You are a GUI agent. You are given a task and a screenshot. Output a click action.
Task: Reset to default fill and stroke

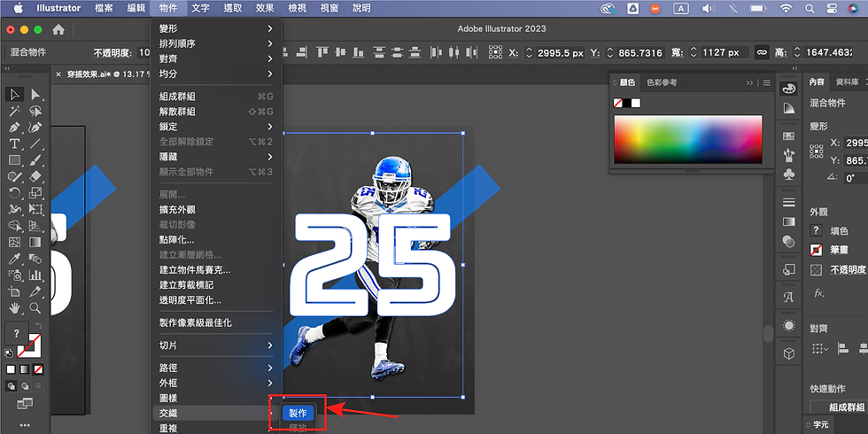coord(10,353)
